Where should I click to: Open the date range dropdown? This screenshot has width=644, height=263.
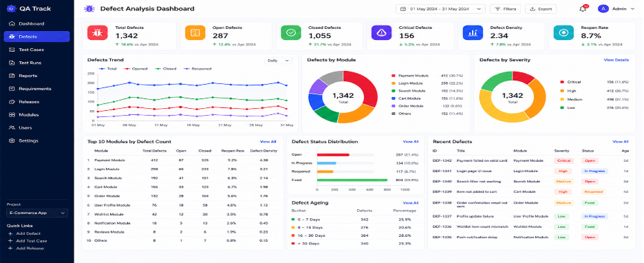click(x=440, y=9)
